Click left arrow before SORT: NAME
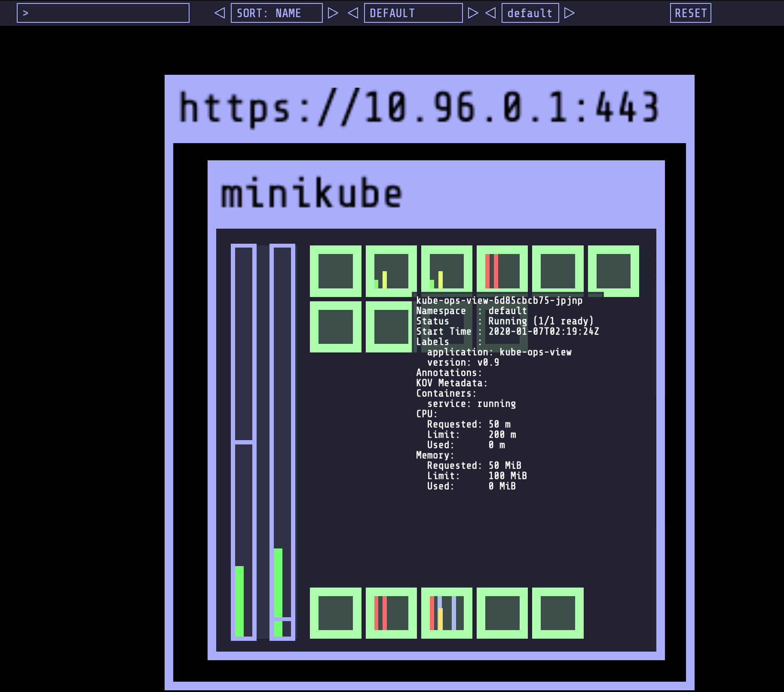This screenshot has height=692, width=784. [220, 13]
